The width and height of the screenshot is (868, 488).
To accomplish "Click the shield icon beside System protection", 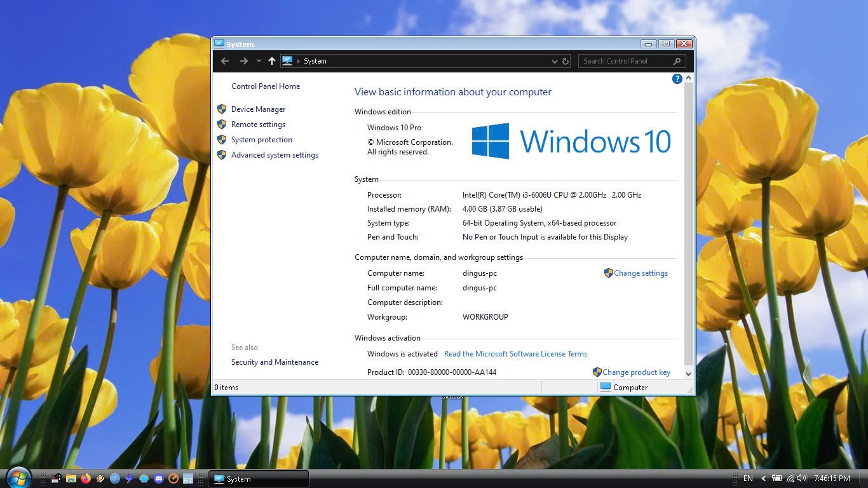I will point(222,140).
